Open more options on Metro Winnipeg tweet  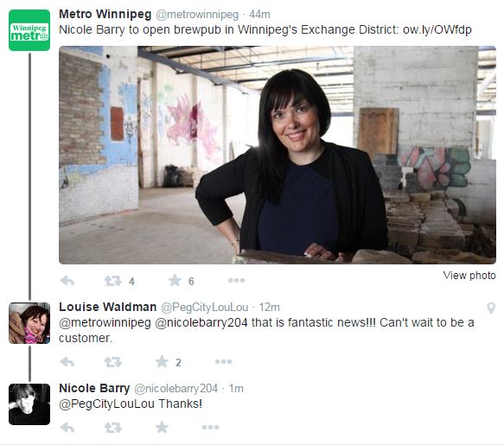click(236, 281)
